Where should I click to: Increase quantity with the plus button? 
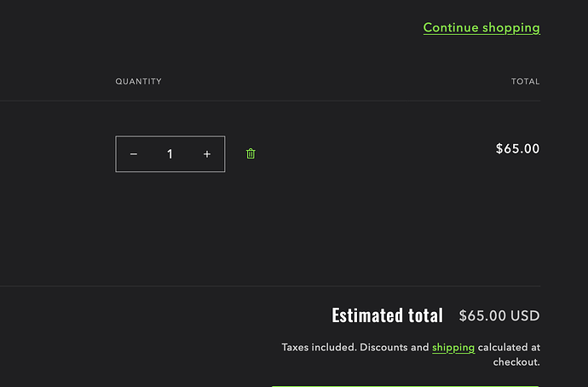(x=207, y=154)
